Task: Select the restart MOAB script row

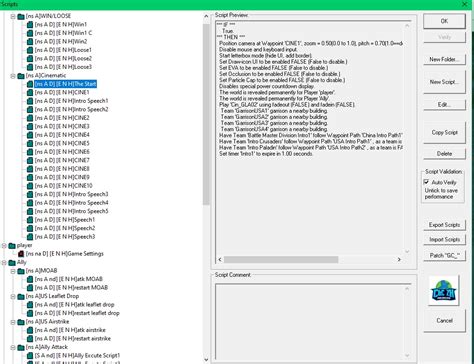Action: (71, 288)
